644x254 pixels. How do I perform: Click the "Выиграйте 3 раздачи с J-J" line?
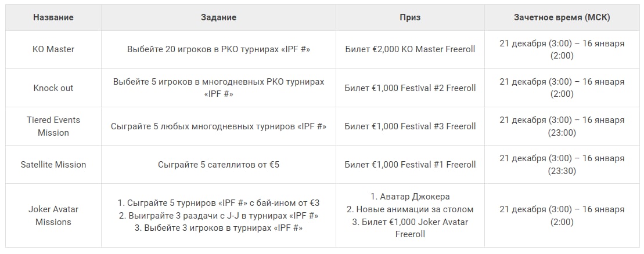coord(218,216)
